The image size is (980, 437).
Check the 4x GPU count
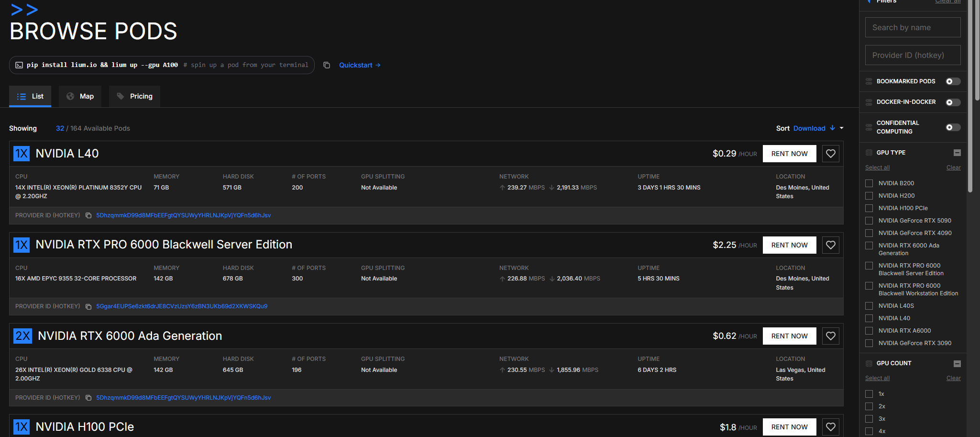tap(869, 431)
